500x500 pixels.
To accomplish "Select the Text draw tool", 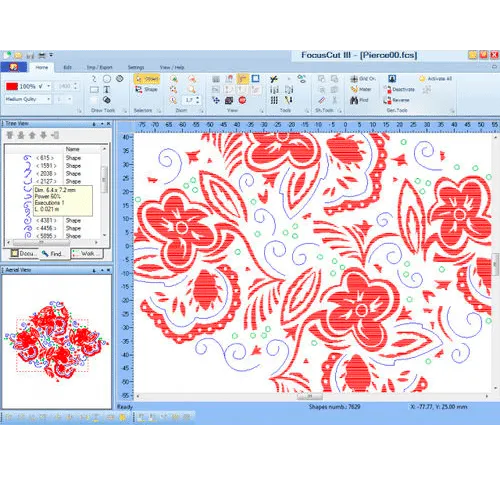I will (107, 89).
